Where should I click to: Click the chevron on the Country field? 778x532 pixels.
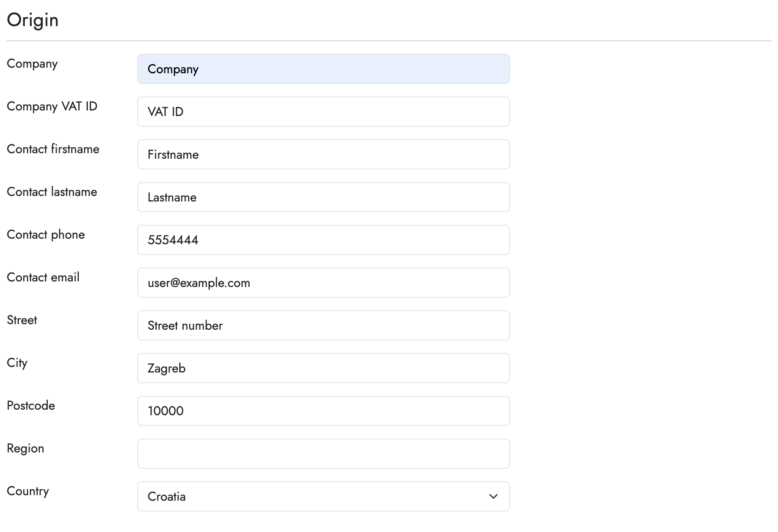click(493, 496)
